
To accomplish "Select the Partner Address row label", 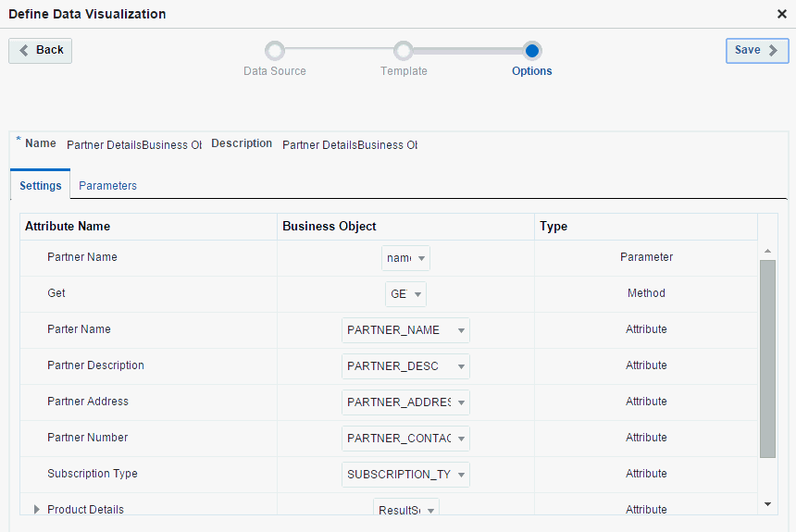I will 88,402.
